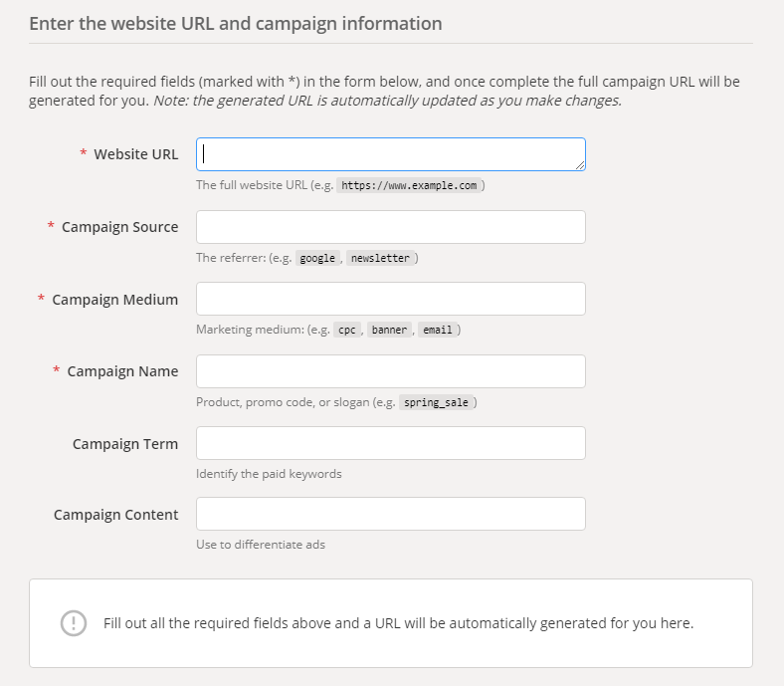Click the "newsletter" example code tag
Image resolution: width=784 pixels, height=686 pixels.
[x=380, y=258]
